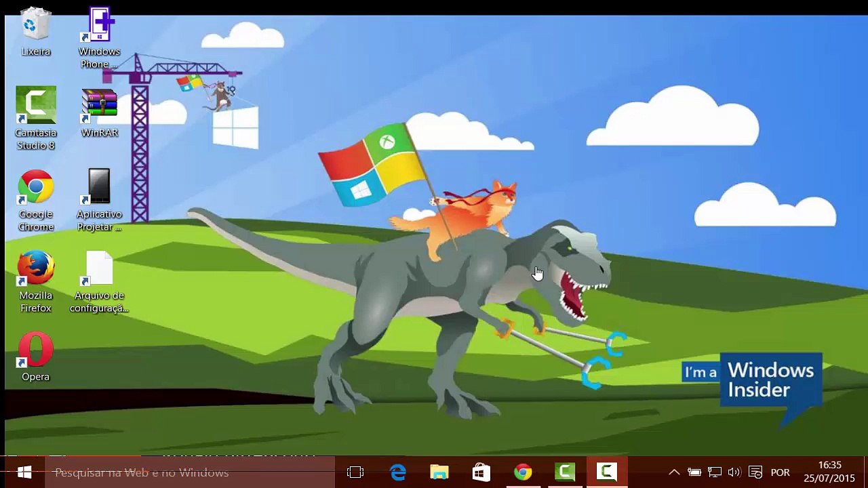Select the Camtasia Studio 8 desktop shortcut
Image resolution: width=868 pixels, height=488 pixels.
tap(35, 119)
